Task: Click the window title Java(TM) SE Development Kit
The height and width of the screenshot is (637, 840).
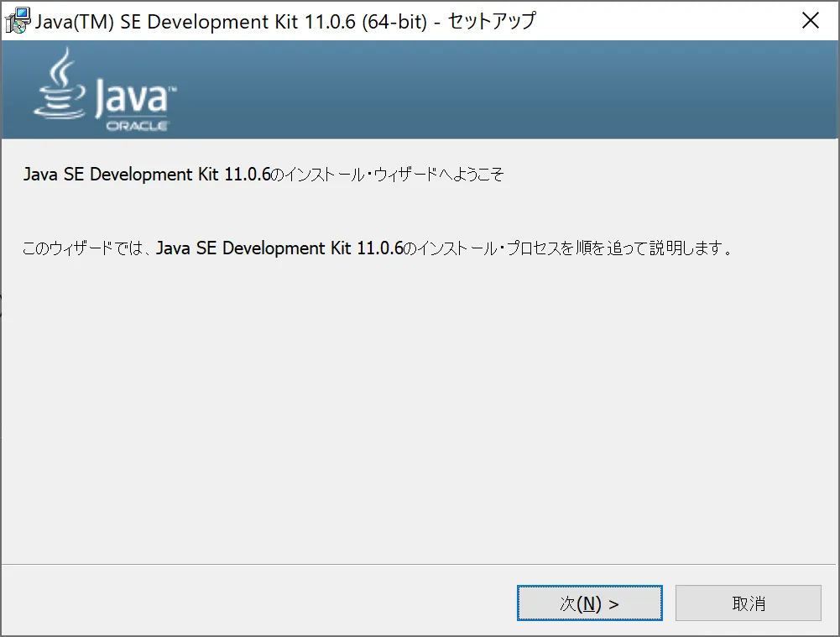Action: (285, 22)
